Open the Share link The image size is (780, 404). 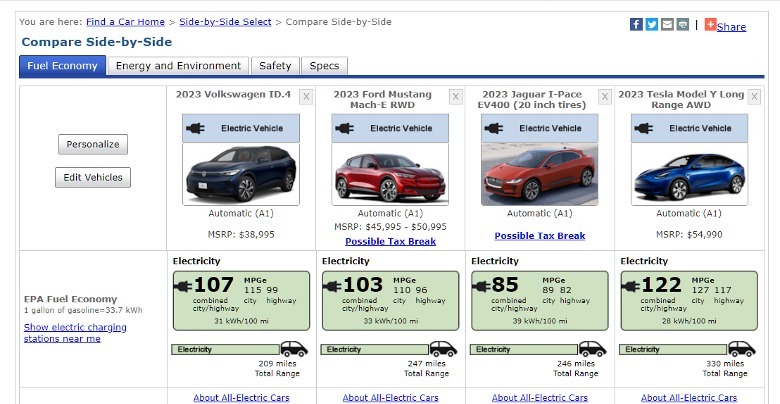[x=731, y=27]
